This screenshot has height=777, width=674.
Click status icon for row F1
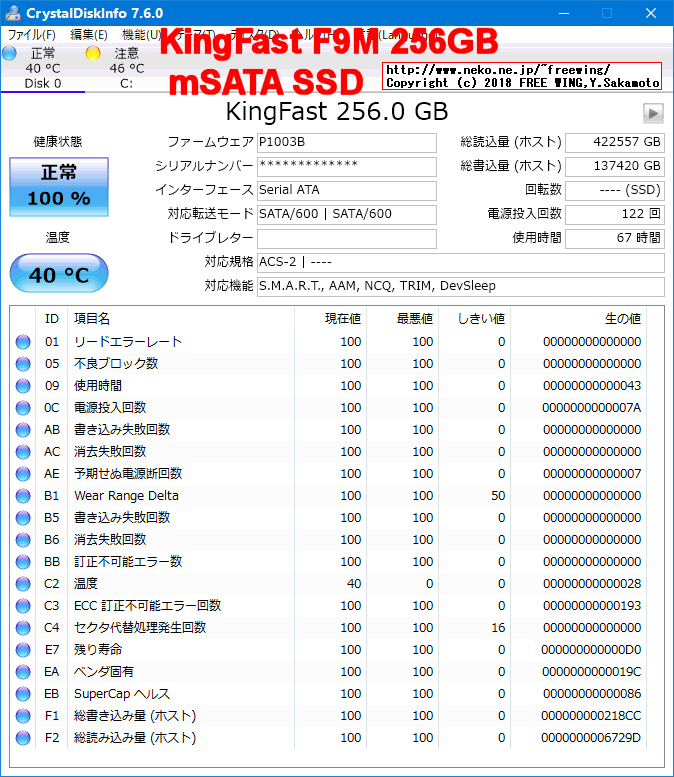pyautogui.click(x=23, y=716)
